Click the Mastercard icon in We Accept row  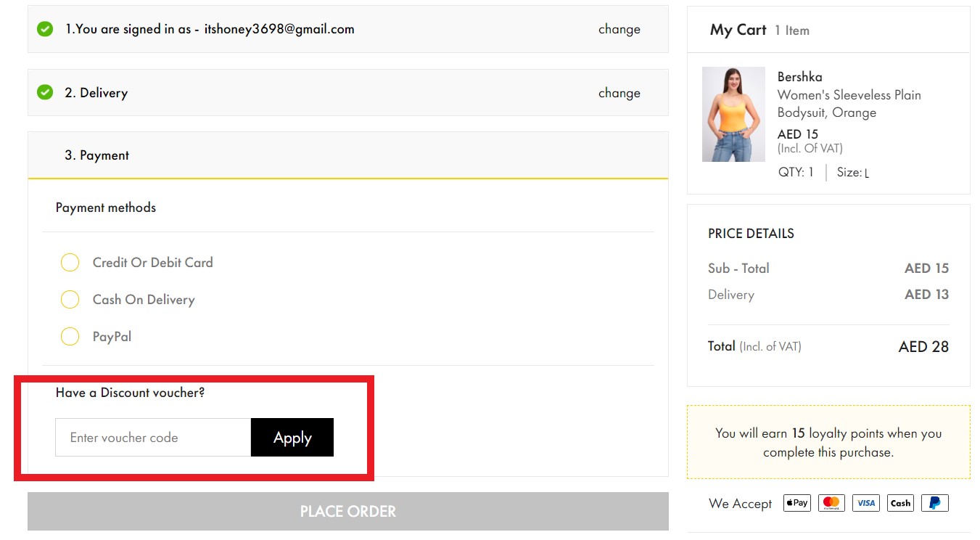coord(831,502)
